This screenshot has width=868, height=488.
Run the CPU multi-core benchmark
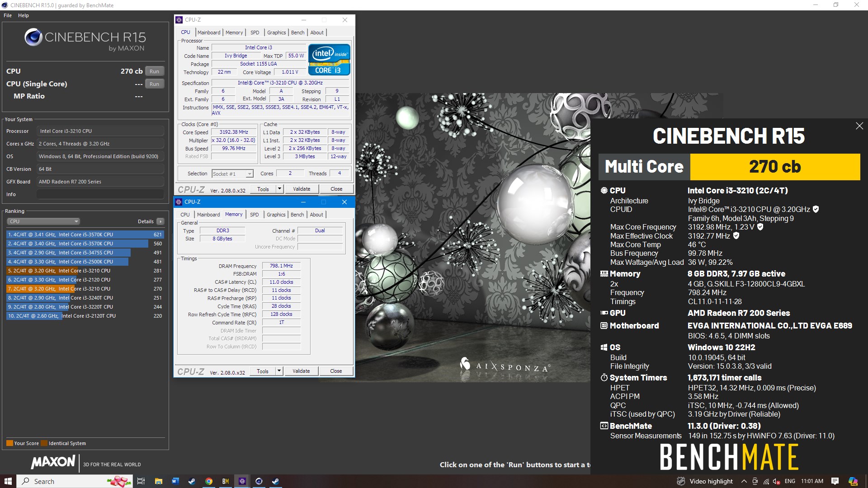click(x=155, y=71)
